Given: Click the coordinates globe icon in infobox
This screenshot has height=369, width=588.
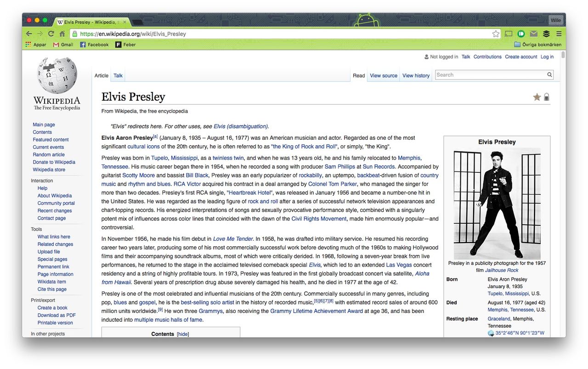Looking at the screenshot, I should [491, 333].
